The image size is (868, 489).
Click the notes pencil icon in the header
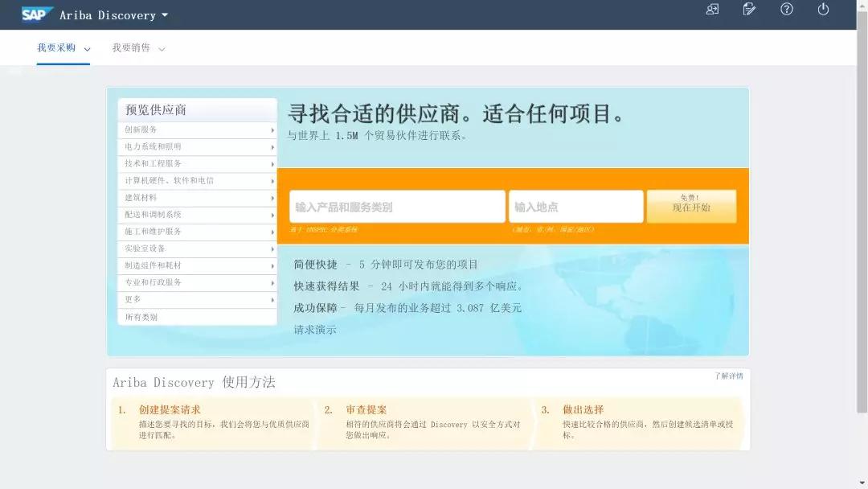[749, 10]
